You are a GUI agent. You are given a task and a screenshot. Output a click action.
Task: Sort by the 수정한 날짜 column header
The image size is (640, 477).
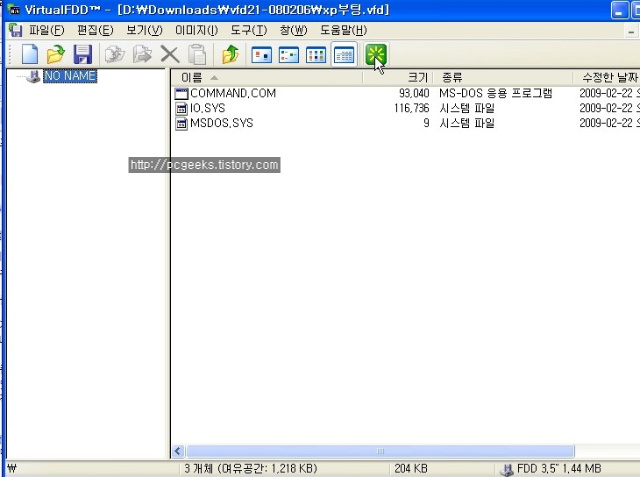click(607, 77)
